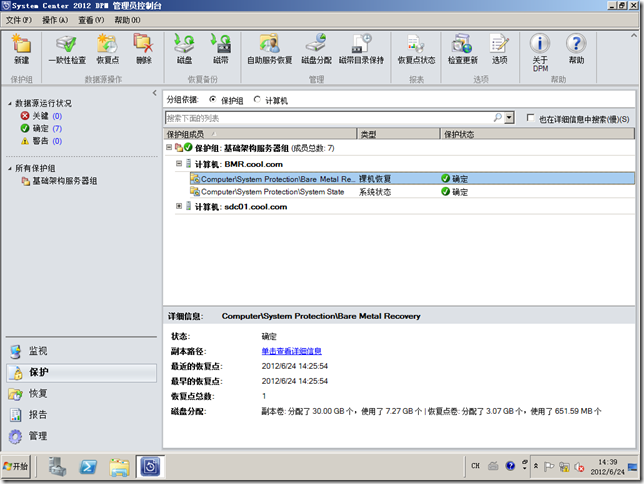This screenshot has width=644, height=484.
Task: Collapse the 计算机 BMR.cool.com node
Action: coord(179,164)
